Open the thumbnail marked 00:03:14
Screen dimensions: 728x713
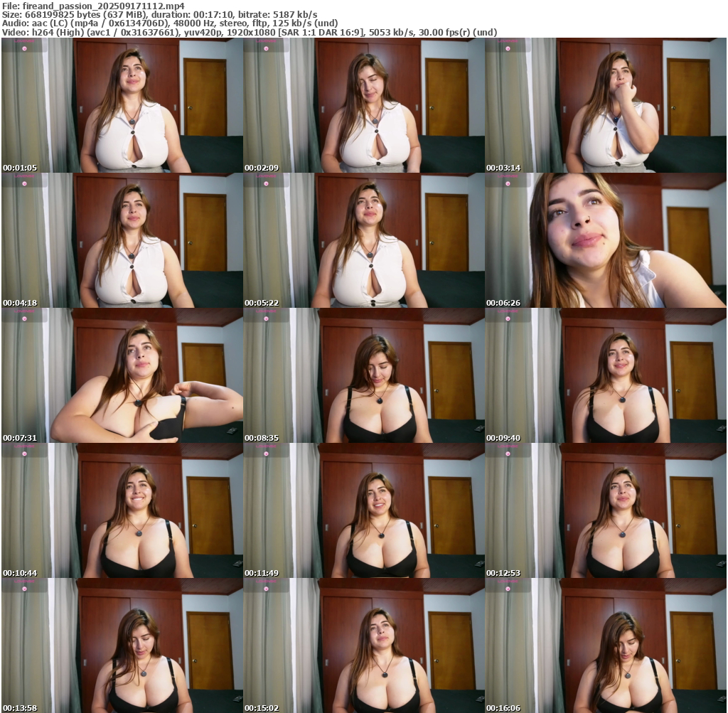coord(605,105)
